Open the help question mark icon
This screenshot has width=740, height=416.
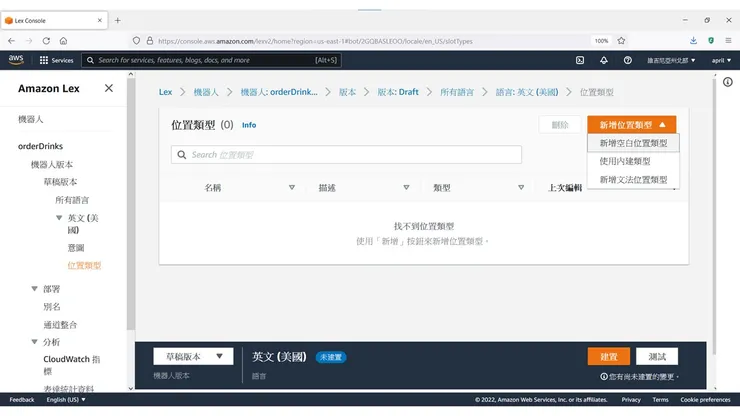627,60
